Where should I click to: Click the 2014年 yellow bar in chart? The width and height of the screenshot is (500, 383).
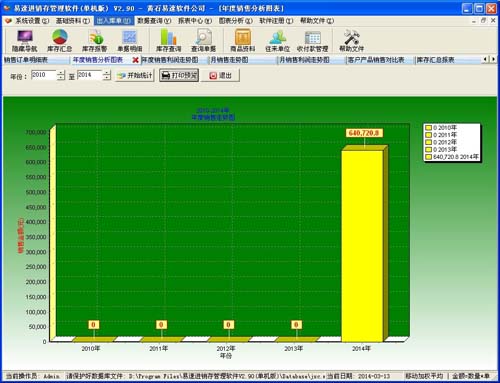point(362,246)
